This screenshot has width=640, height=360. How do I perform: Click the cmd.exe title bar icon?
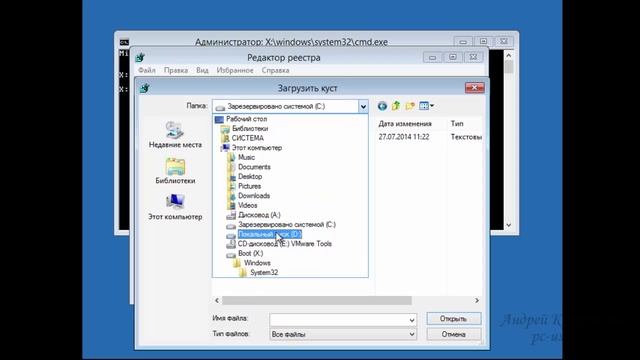tap(124, 42)
